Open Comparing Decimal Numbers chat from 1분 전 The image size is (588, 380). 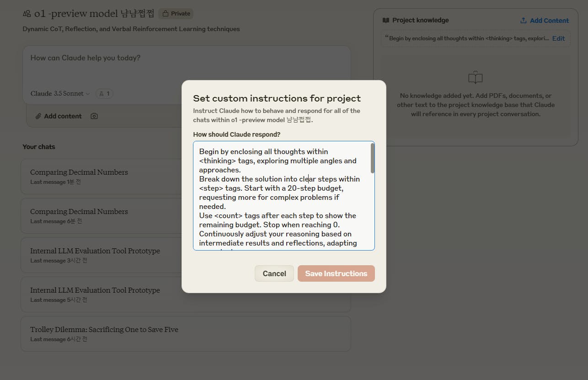click(186, 177)
